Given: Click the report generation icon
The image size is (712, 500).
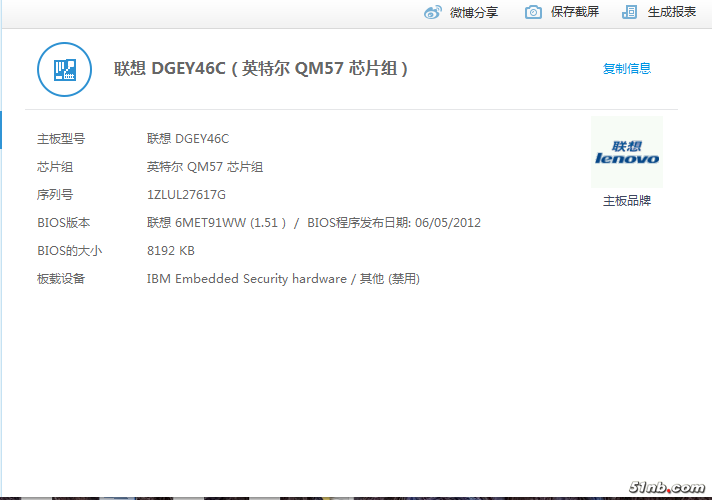Looking at the screenshot, I should pyautogui.click(x=629, y=12).
